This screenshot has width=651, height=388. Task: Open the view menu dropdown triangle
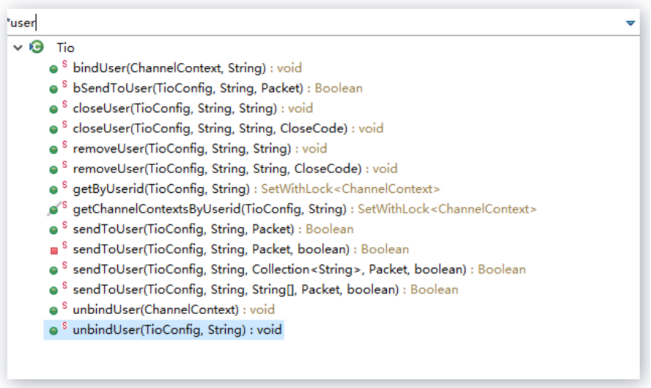[630, 23]
